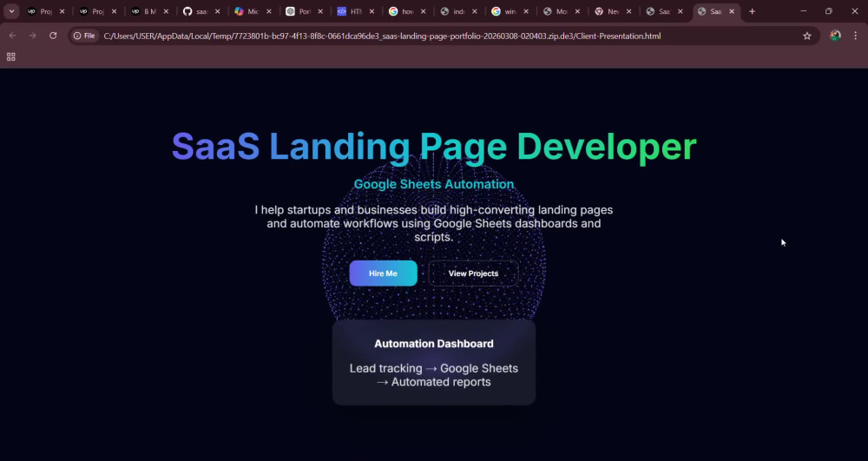The height and width of the screenshot is (461, 868).
Task: Close the GitHub saa tab
Action: [217, 11]
